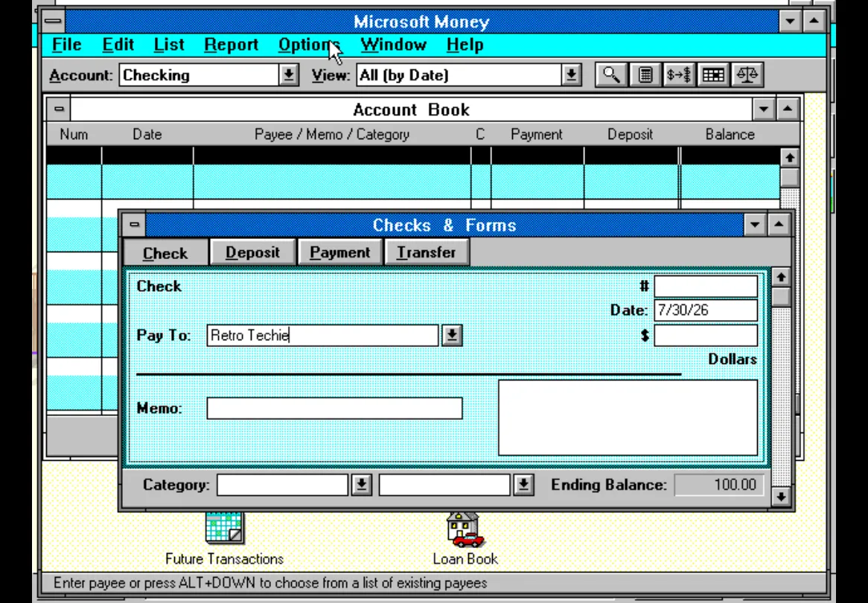Click the dollar-arrow Pay Bills toolbar icon

(679, 74)
